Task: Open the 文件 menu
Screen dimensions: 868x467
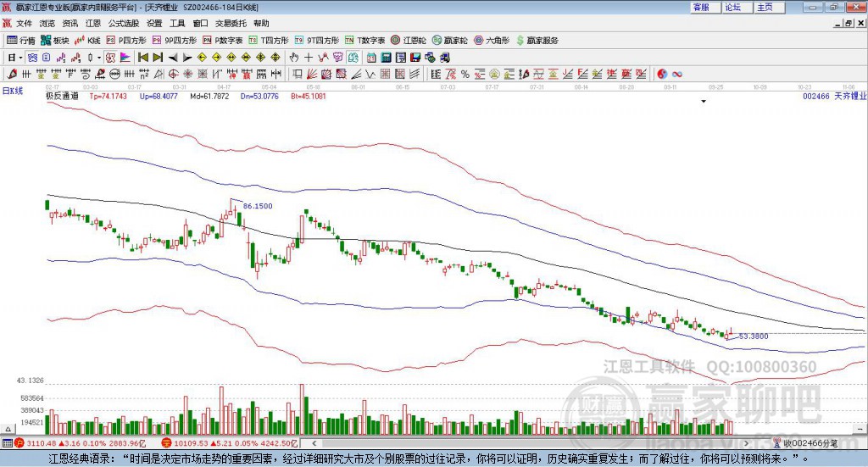Action: coord(24,23)
